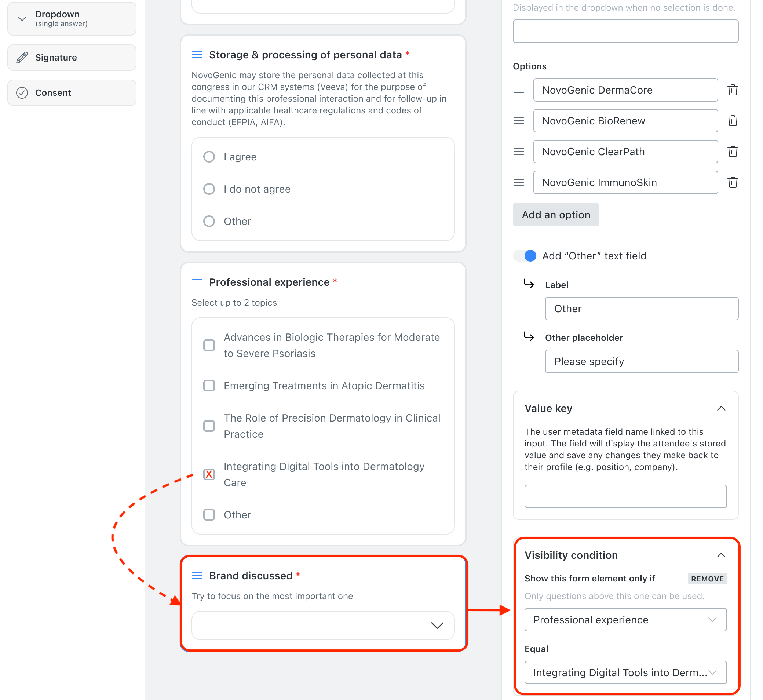763x700 pixels.
Task: Delete the NovoGenic ImmunoSkin option
Action: coord(733,182)
